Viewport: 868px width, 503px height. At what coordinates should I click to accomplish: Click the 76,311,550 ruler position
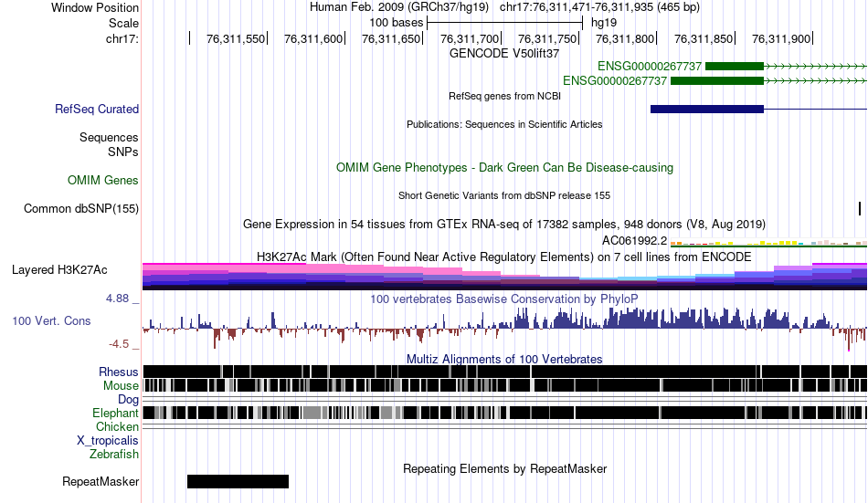coord(236,38)
